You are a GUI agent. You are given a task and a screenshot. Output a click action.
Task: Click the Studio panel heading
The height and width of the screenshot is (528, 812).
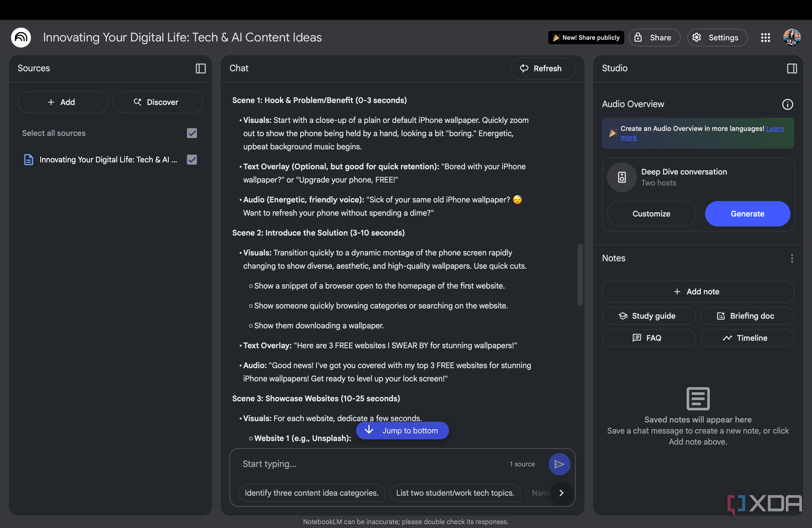(615, 68)
